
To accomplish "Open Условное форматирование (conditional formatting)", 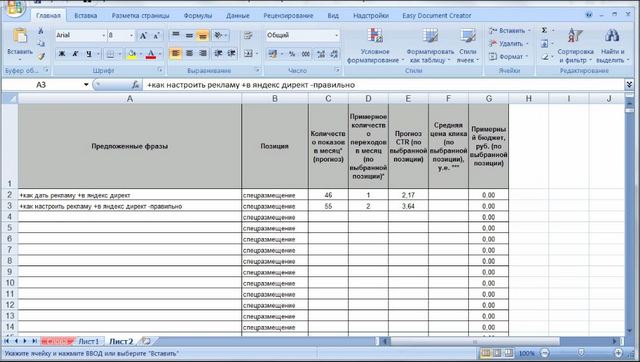I will coord(375,46).
